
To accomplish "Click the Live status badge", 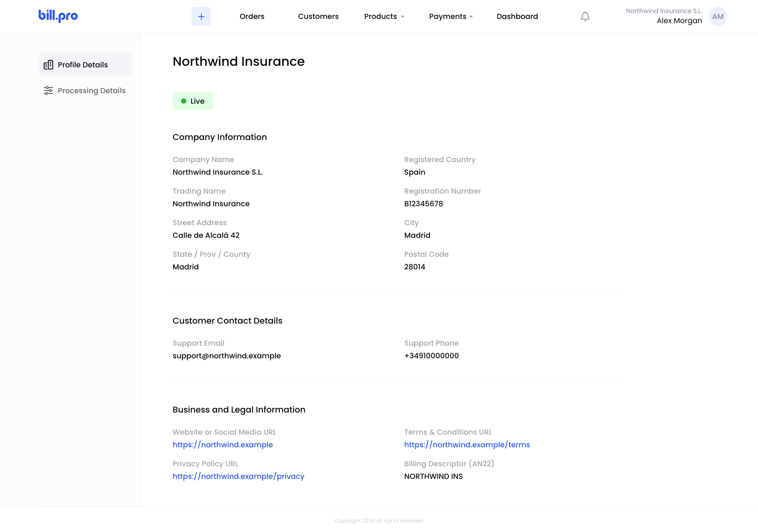I will click(x=193, y=101).
